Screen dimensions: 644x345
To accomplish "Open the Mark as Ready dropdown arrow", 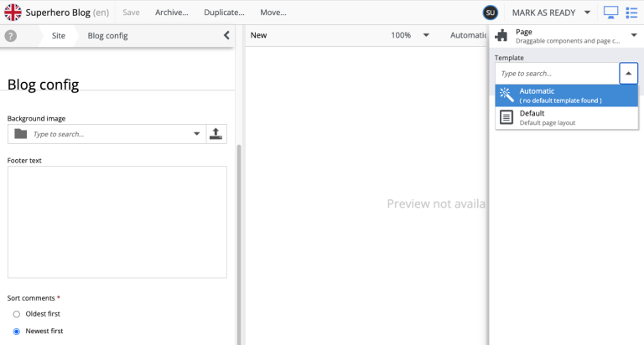I will [587, 13].
